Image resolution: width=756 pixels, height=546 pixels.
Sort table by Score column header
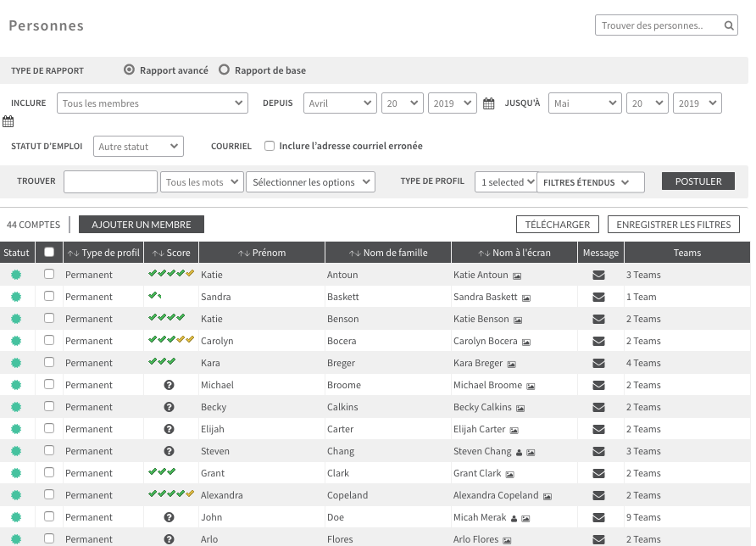click(x=171, y=253)
